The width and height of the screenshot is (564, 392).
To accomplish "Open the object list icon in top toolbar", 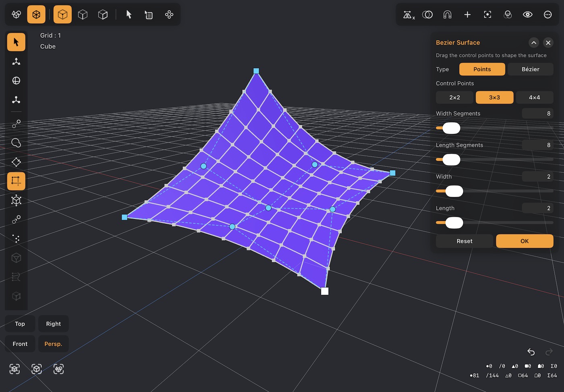I will coord(149,15).
